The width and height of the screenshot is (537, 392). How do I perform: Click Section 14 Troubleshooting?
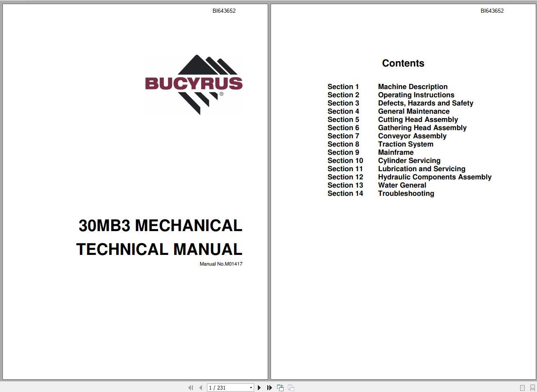click(381, 193)
